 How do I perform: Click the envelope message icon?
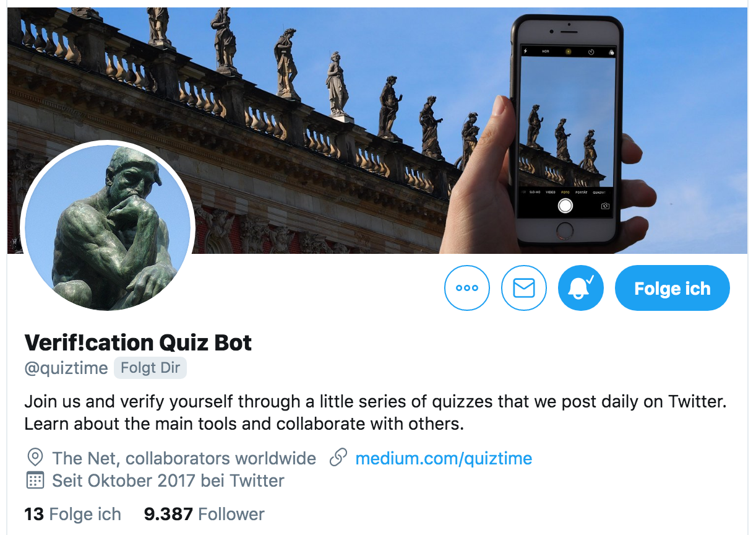point(524,288)
